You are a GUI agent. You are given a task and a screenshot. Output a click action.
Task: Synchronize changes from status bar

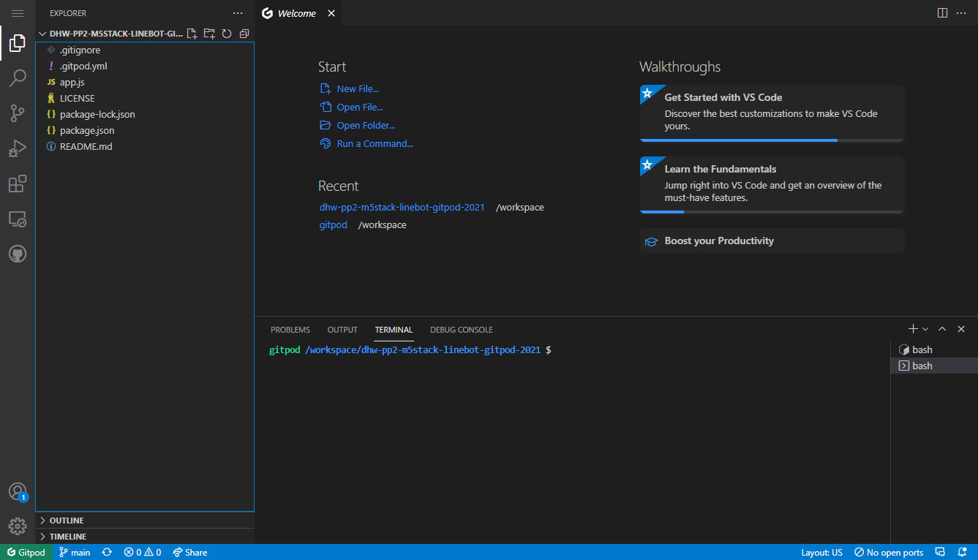pos(107,552)
